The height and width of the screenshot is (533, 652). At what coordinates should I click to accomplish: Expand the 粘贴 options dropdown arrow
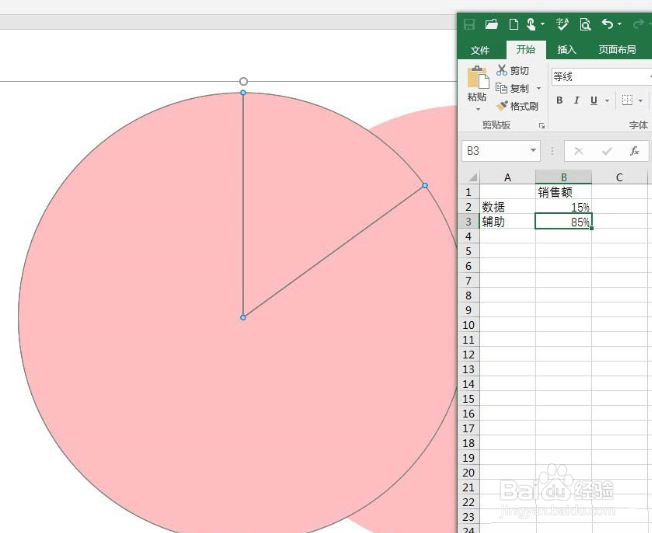pyautogui.click(x=478, y=109)
